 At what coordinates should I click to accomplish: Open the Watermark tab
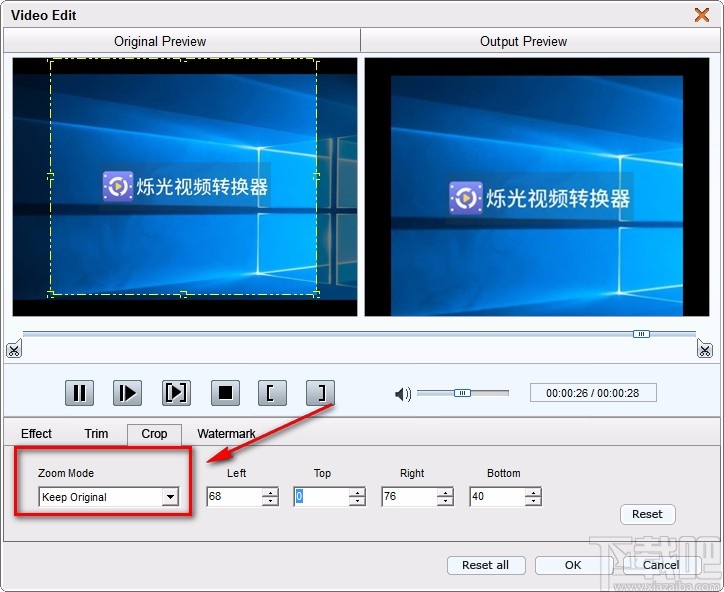coord(226,434)
